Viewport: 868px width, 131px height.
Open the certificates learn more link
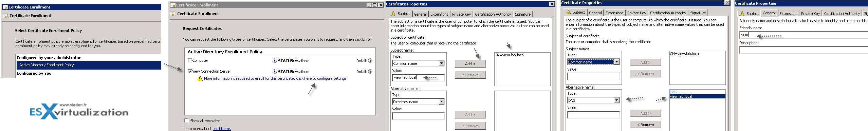tap(221, 129)
